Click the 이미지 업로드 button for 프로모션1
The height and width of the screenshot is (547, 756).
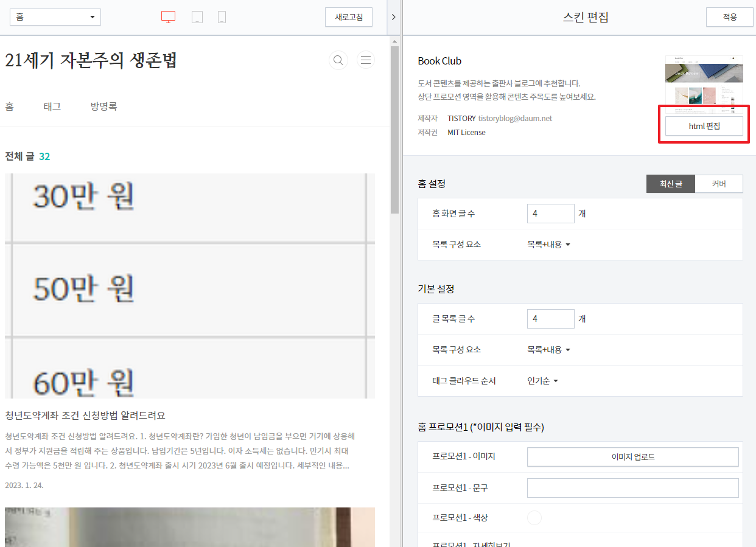pos(633,457)
